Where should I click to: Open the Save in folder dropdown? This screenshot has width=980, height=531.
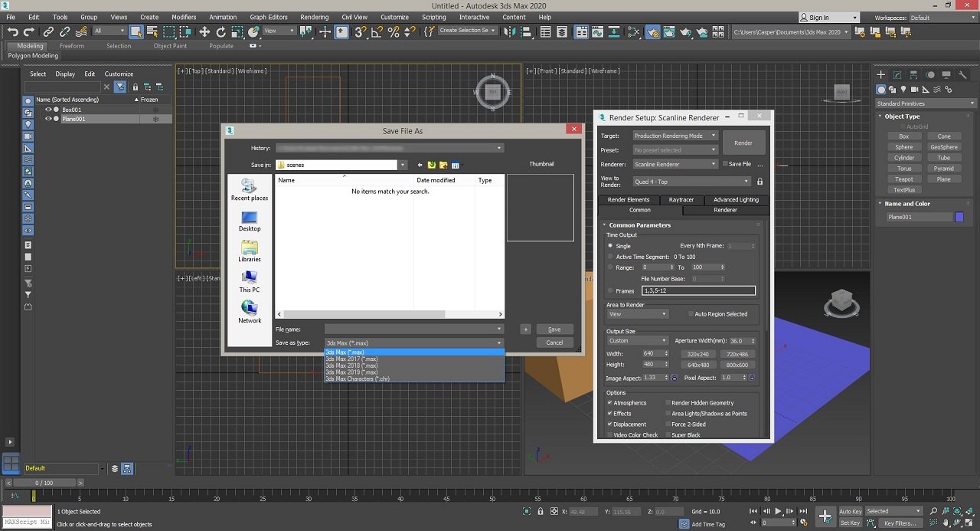tap(403, 165)
